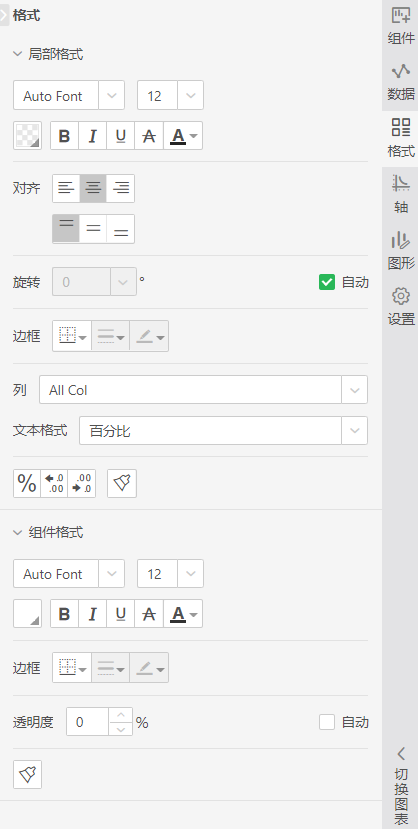Uncheck the 自动 rotation checkbox

tap(327, 282)
